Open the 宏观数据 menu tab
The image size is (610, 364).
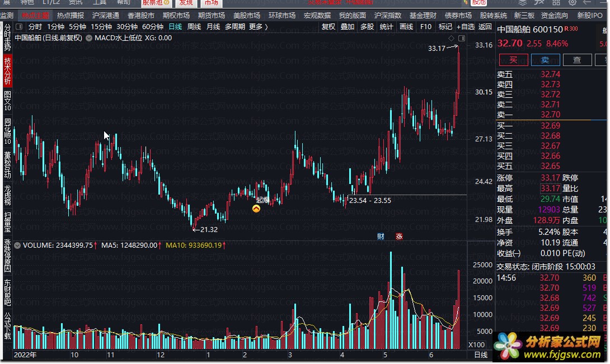click(x=317, y=16)
